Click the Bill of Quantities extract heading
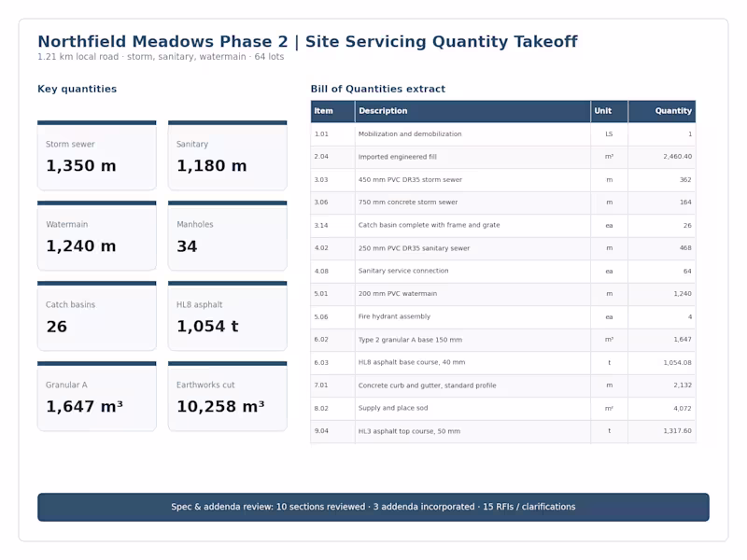Image resolution: width=747 pixels, height=560 pixels. pos(378,89)
